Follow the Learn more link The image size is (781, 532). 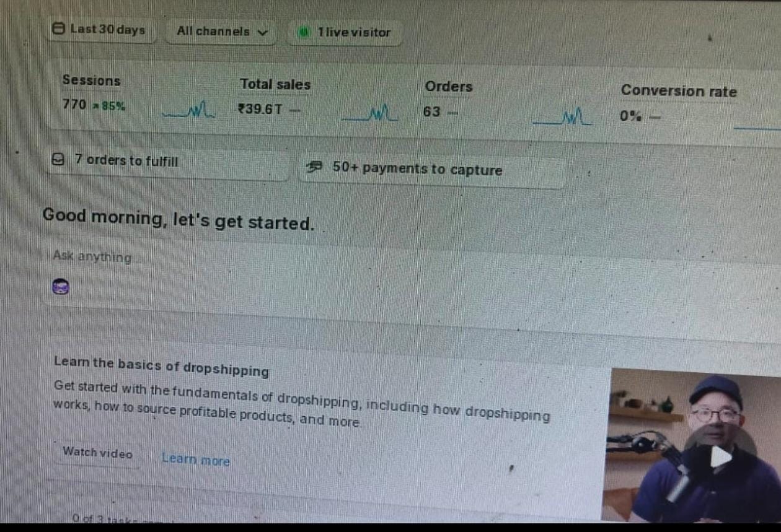tap(196, 460)
